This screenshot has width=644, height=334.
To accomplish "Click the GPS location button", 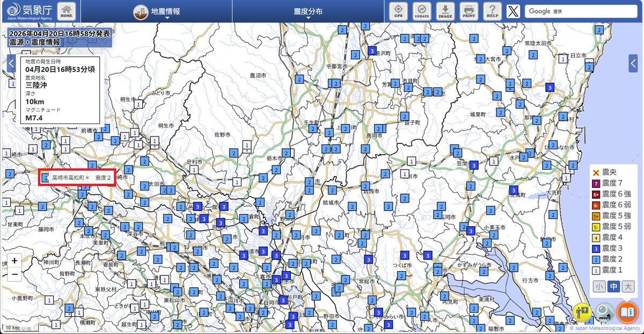I will 399,11.
